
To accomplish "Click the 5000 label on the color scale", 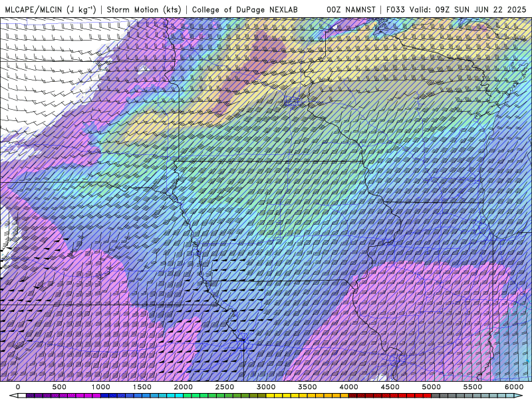I will tap(432, 387).
